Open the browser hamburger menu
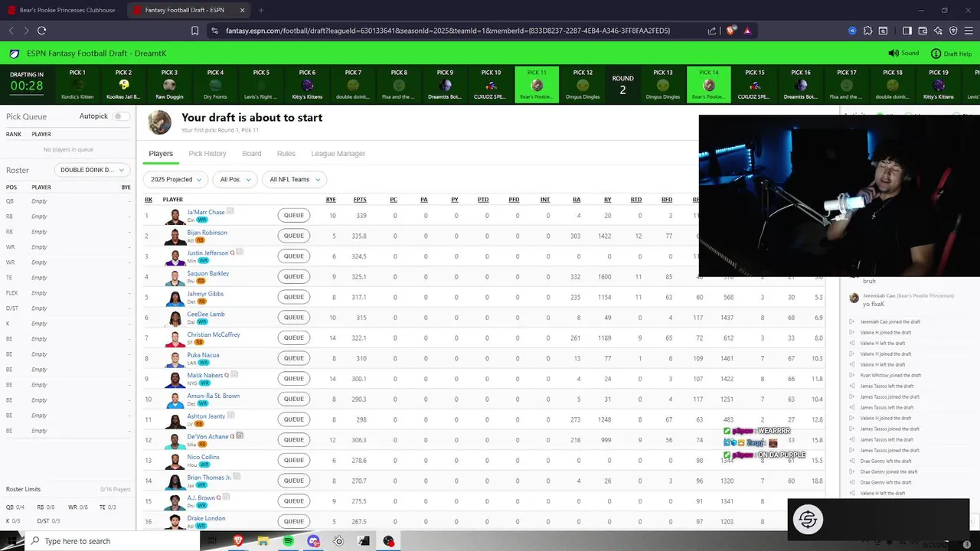This screenshot has width=980, height=551. [x=969, y=31]
